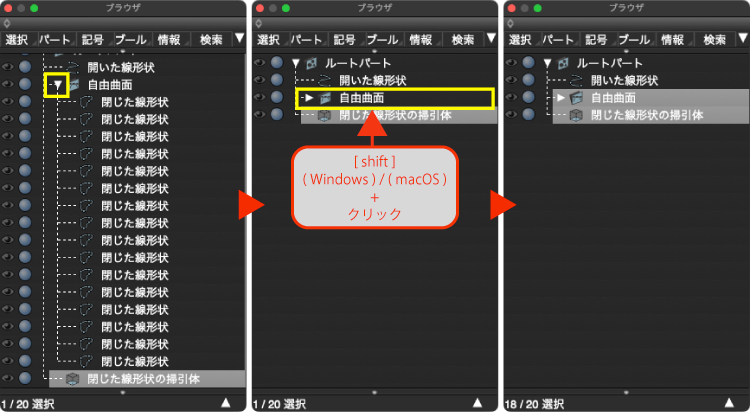Click first 閉じた線形状 shape icon in left browser

[x=86, y=102]
